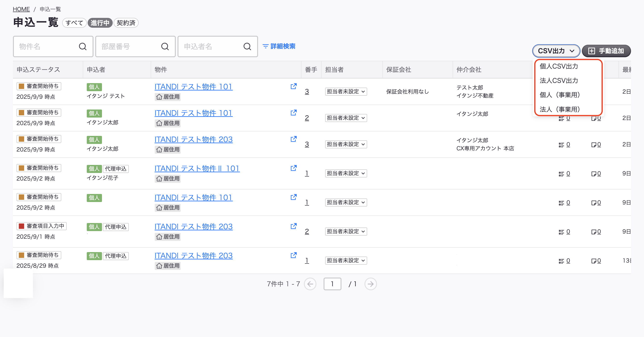Click the 保証会社利用なし cell text
Viewport: 644px width, 337px height.
coord(407,92)
